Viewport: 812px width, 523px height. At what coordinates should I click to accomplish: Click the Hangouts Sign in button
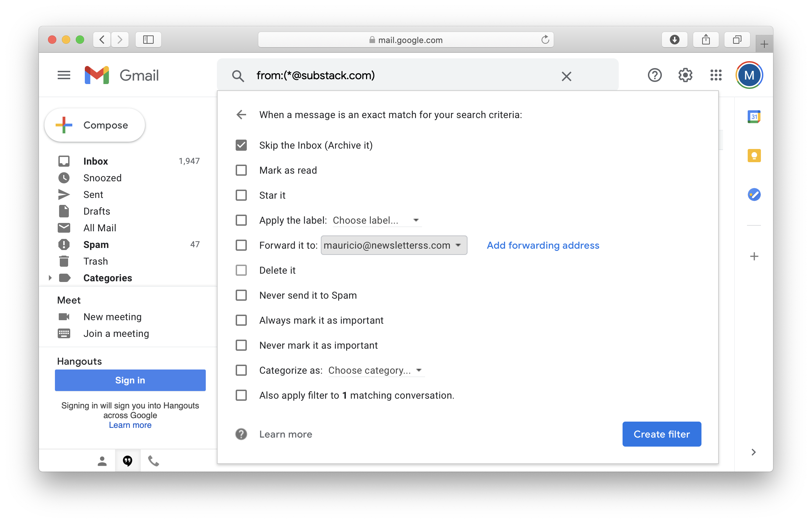pos(130,380)
